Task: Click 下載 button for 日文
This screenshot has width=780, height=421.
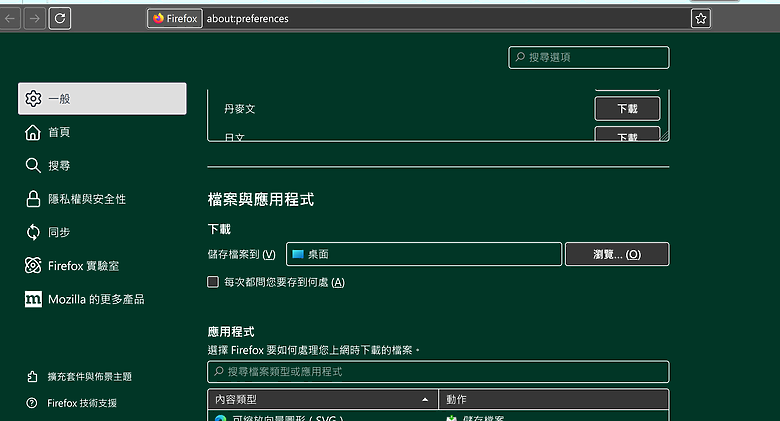Action: pyautogui.click(x=627, y=134)
